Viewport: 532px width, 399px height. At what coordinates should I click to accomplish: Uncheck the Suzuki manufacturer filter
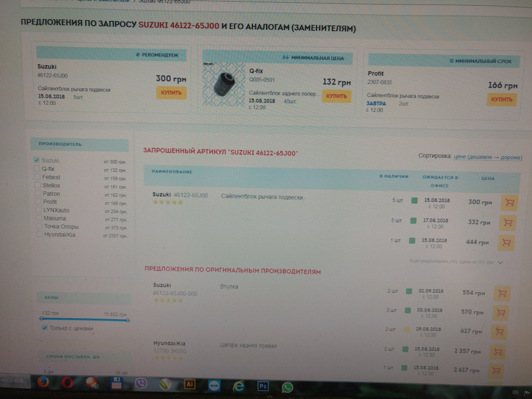click(x=37, y=160)
